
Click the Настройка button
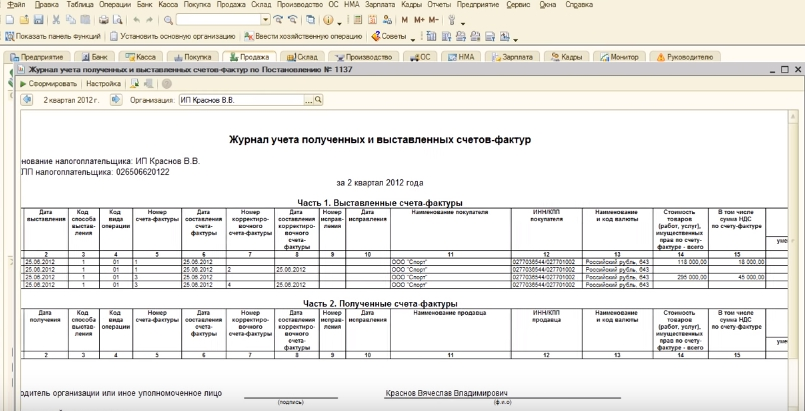coord(101,84)
